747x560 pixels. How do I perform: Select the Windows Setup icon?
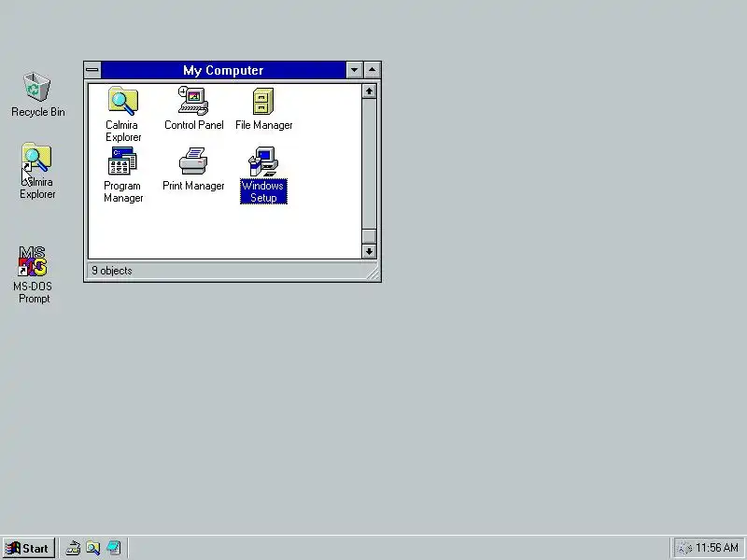(263, 161)
